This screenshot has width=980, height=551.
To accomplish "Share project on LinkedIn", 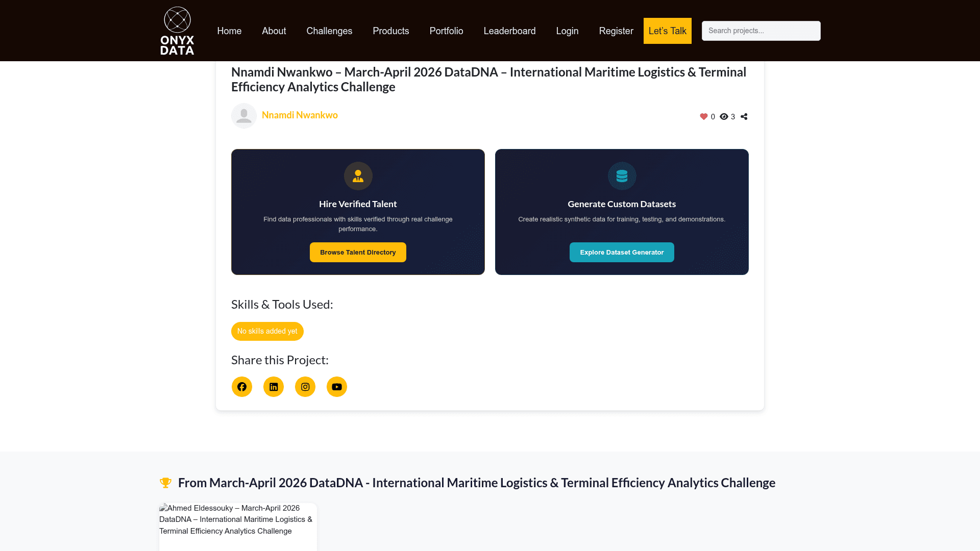I will [274, 387].
